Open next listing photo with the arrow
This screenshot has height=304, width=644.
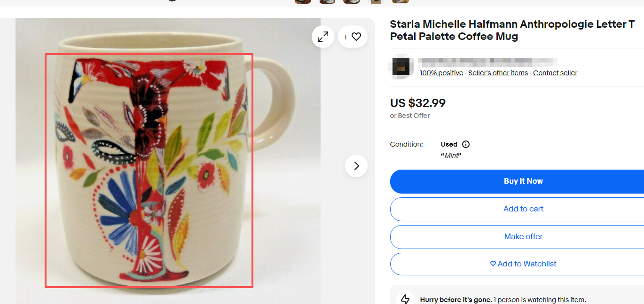click(x=356, y=166)
